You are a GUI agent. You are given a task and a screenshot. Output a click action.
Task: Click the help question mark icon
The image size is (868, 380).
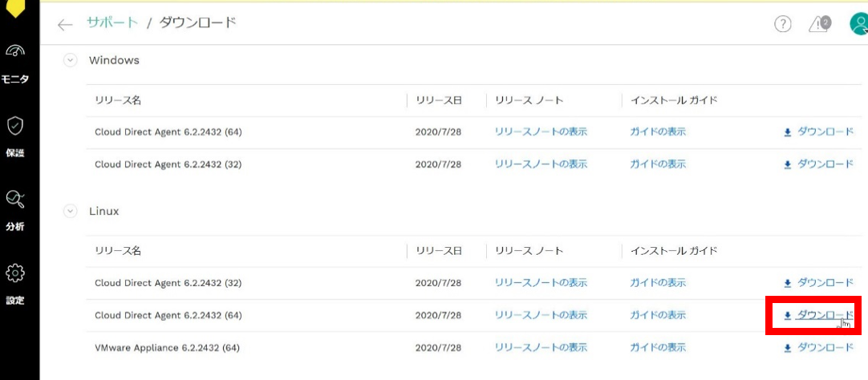tap(782, 24)
